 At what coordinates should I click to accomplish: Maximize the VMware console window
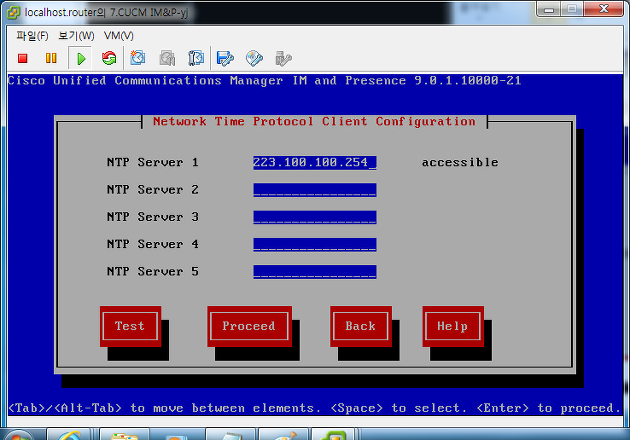point(572,10)
